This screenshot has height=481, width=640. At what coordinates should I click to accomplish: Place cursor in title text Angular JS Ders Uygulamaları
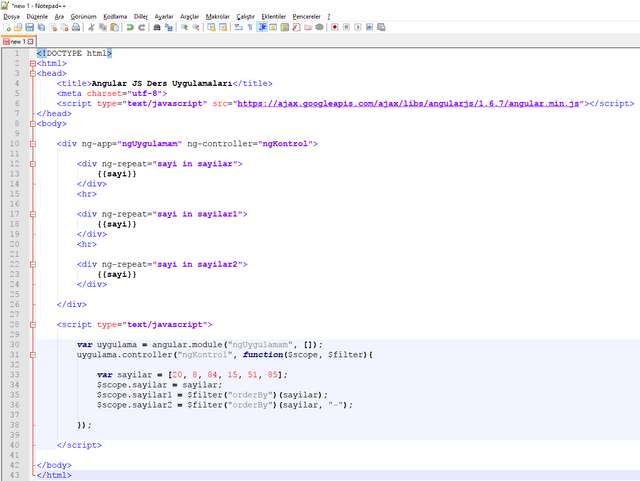(162, 84)
